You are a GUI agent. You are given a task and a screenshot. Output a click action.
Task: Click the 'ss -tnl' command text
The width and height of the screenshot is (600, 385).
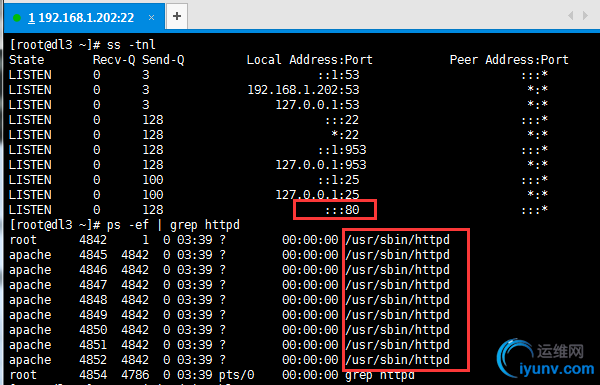pos(131,45)
